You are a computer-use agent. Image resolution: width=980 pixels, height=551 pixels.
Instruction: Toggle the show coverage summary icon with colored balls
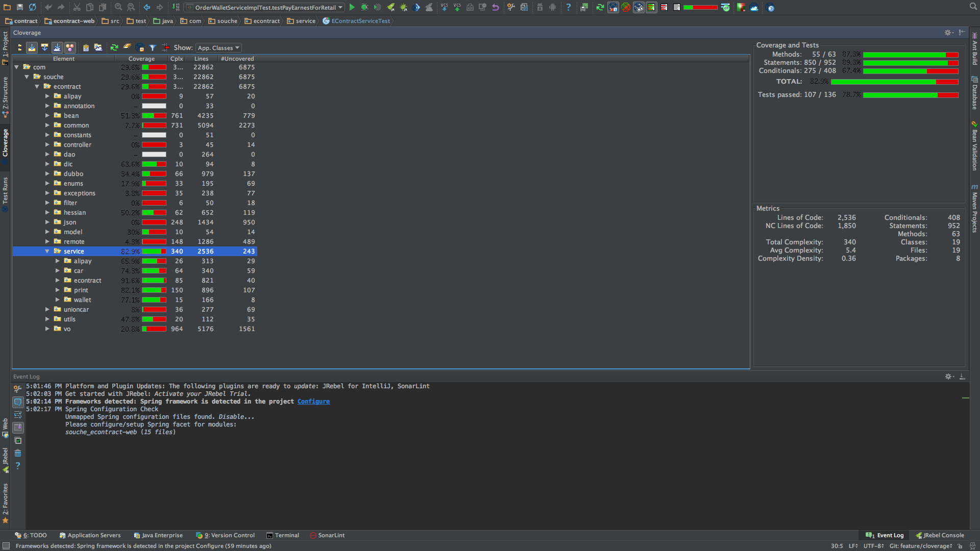coord(70,47)
